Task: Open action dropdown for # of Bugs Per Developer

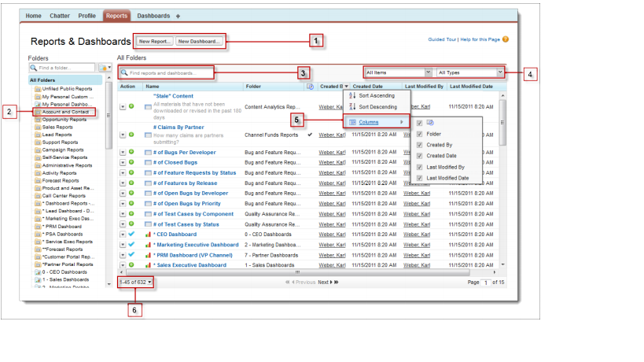Action: pos(123,153)
